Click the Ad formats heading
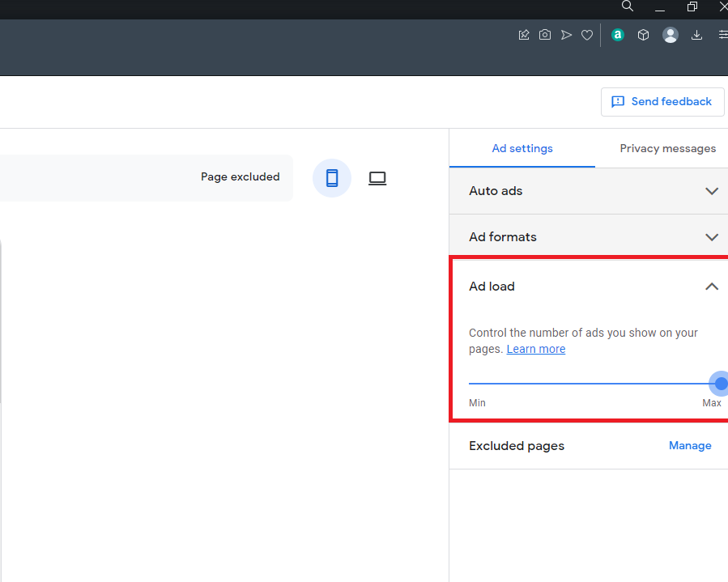The height and width of the screenshot is (582, 728). 502,237
